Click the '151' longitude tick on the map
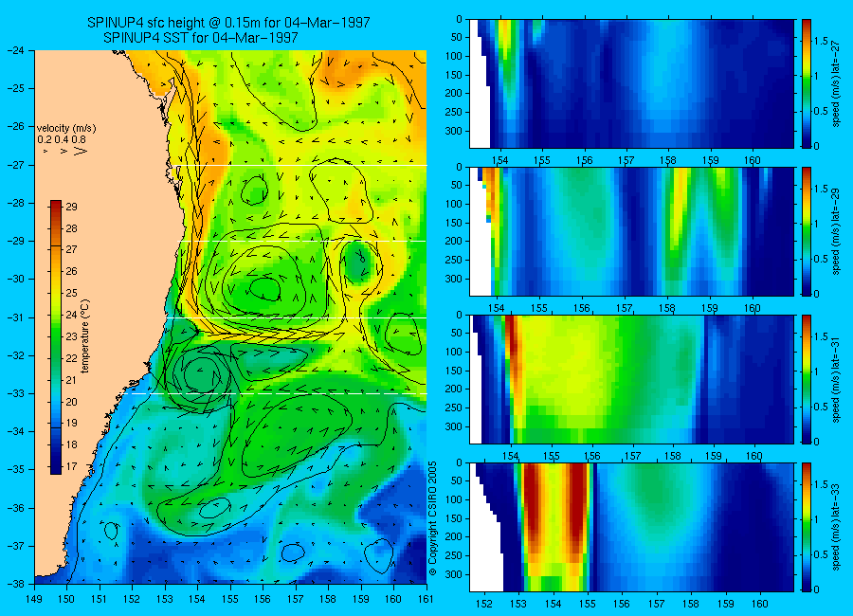Screen dimensions: 853x616 point(100,599)
